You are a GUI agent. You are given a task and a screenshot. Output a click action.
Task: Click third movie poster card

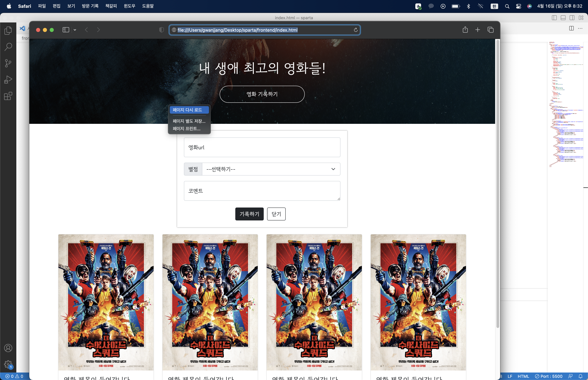coord(314,302)
